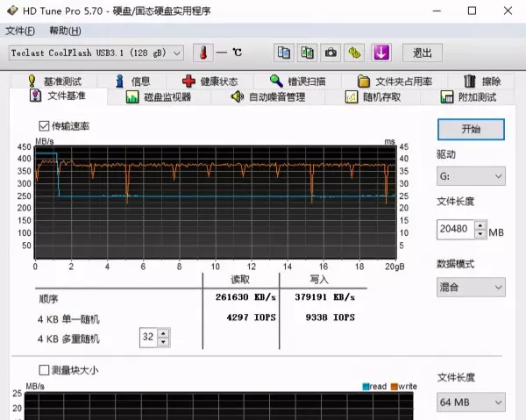Image resolution: width=526 pixels, height=420 pixels.
Task: Switch to the 附加测试 tab
Action: [x=467, y=97]
